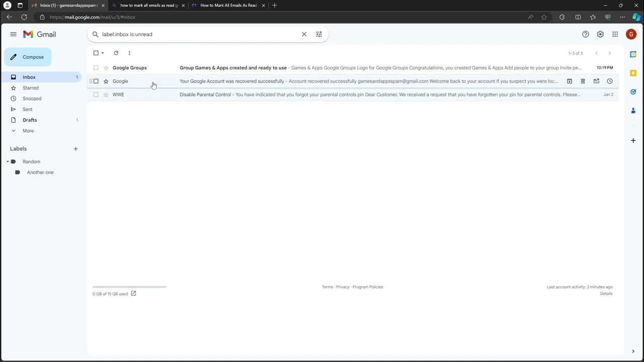
Task: Open the Another one label
Action: click(40, 172)
